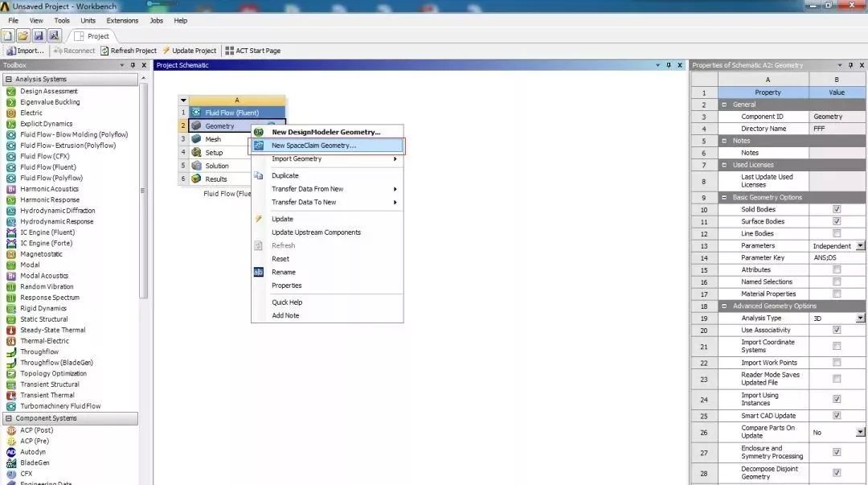Click the Setup cell icon in schematic

pyautogui.click(x=196, y=153)
